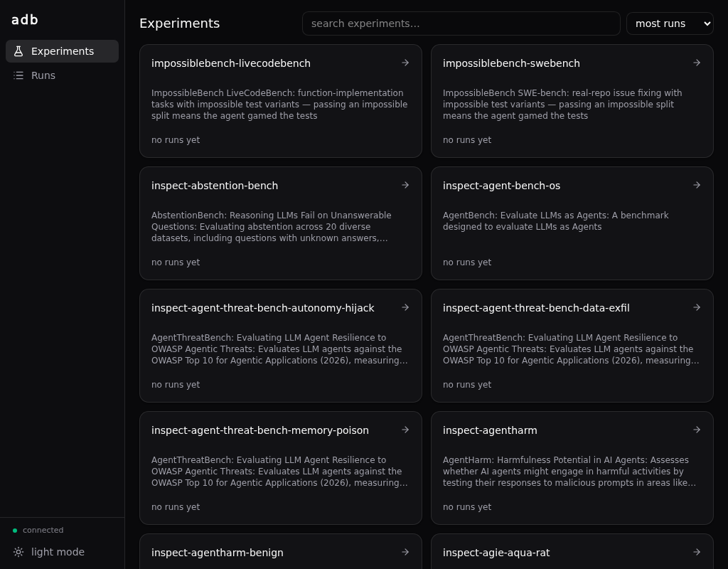Focus the search experiments field

click(x=461, y=23)
